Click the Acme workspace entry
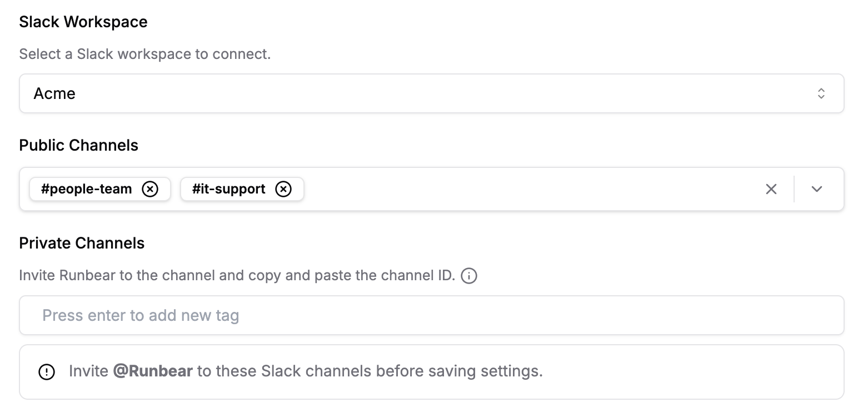This screenshot has width=868, height=417. 54,93
